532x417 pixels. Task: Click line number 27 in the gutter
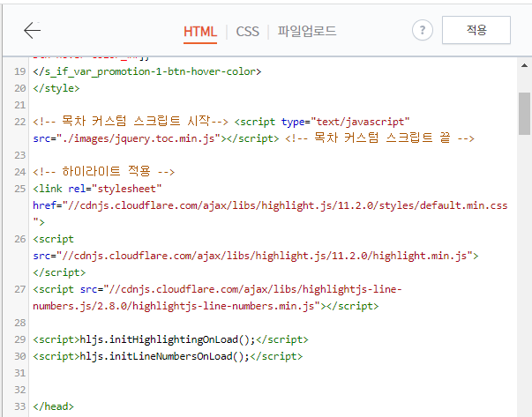pos(20,289)
